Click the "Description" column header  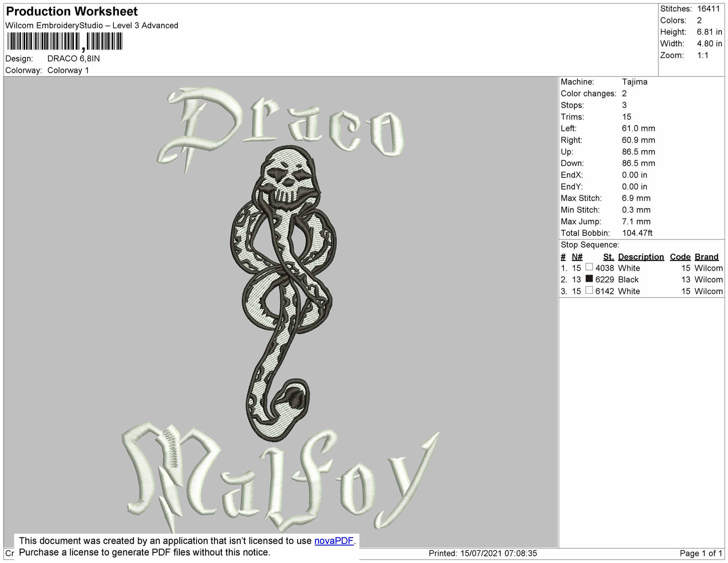coord(641,257)
